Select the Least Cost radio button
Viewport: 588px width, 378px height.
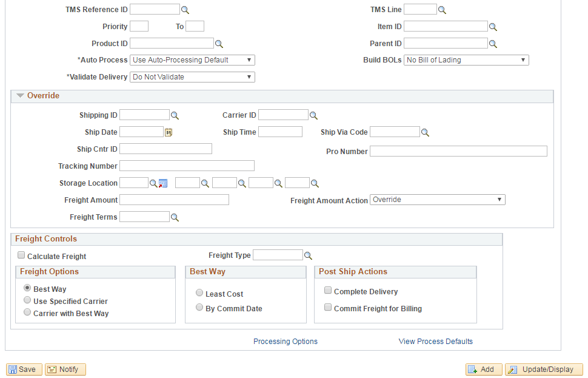tap(199, 292)
